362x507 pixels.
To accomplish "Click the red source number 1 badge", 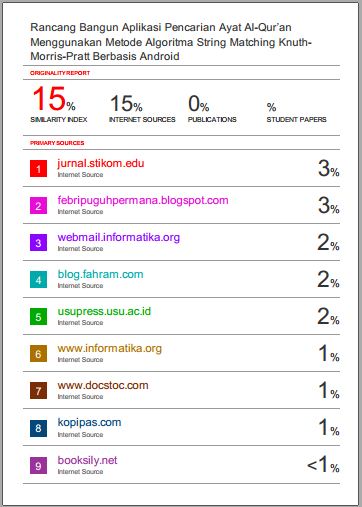I will click(38, 169).
